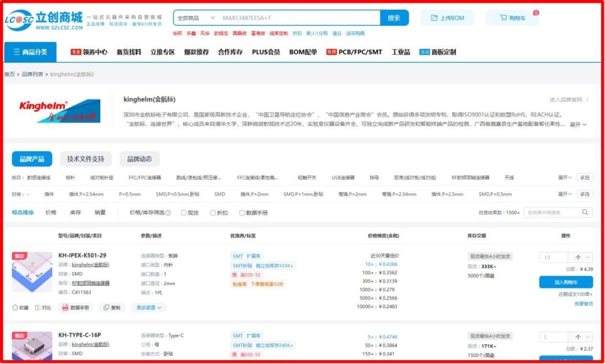
Task: Open 数据手册 datasheet for KH-IPEX-K501-29
Action: (76, 307)
